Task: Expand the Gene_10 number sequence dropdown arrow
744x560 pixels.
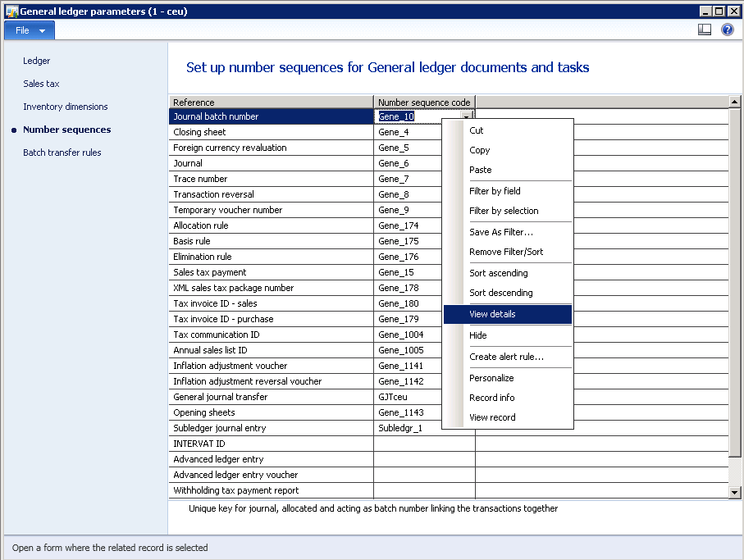Action: tap(466, 117)
